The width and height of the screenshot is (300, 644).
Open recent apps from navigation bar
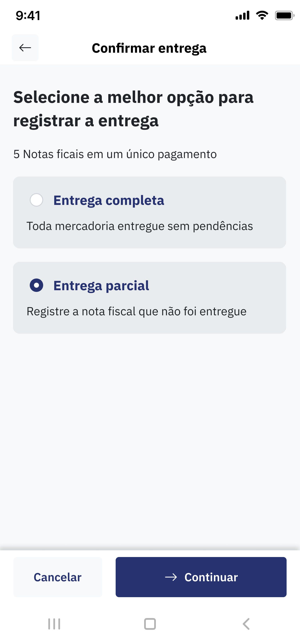click(54, 624)
